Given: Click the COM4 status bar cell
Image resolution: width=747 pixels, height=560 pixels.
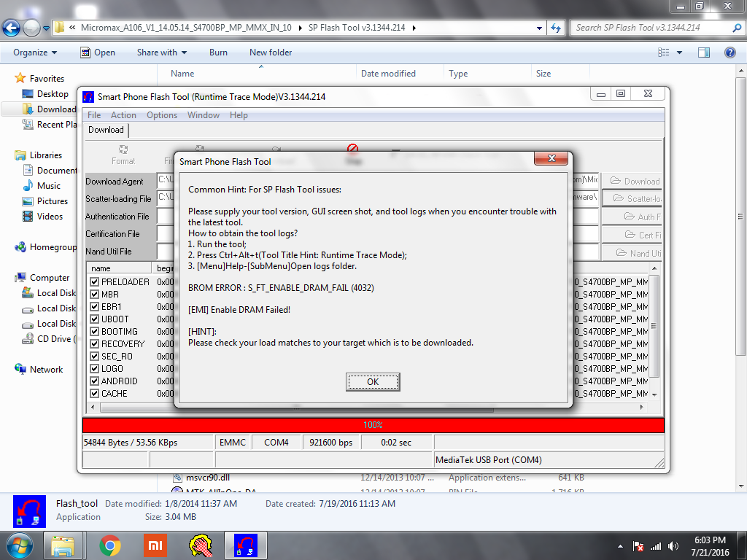Looking at the screenshot, I should [276, 443].
